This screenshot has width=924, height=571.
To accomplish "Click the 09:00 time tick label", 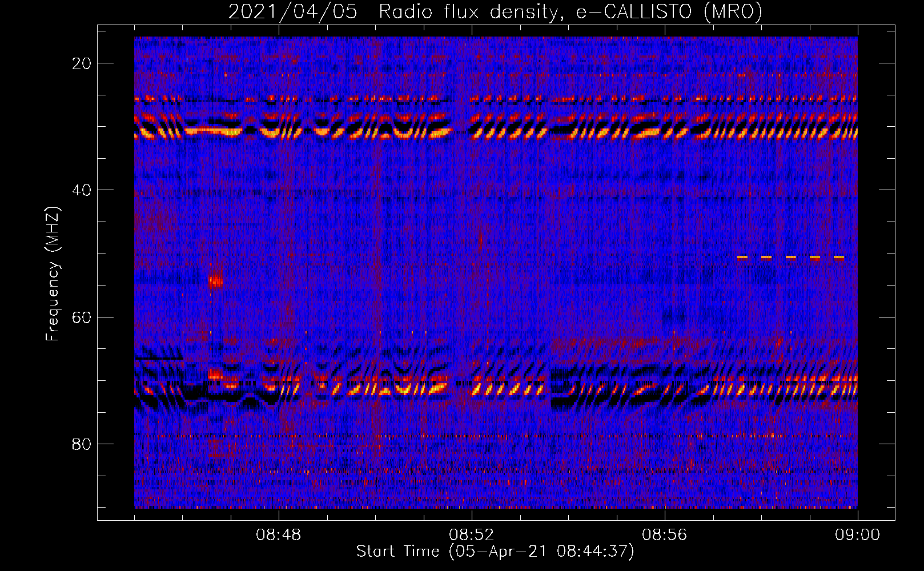I will [x=857, y=535].
